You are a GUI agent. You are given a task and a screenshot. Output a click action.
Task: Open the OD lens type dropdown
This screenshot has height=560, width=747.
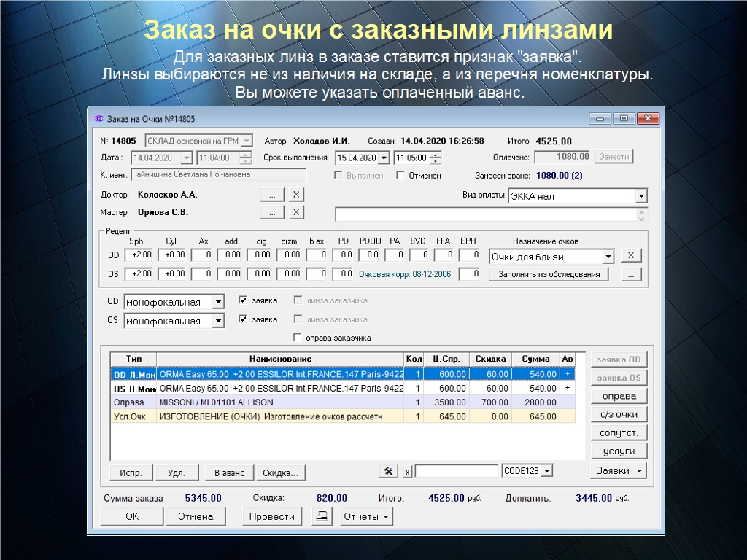[217, 302]
